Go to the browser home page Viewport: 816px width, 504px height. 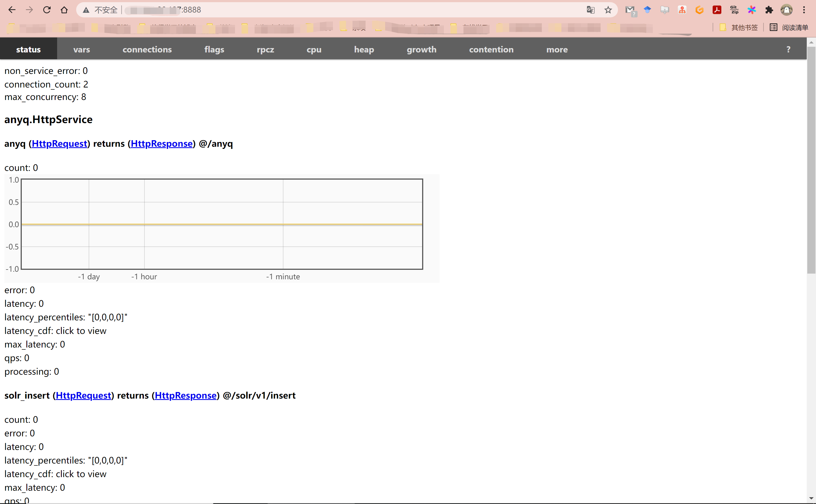pos(64,10)
